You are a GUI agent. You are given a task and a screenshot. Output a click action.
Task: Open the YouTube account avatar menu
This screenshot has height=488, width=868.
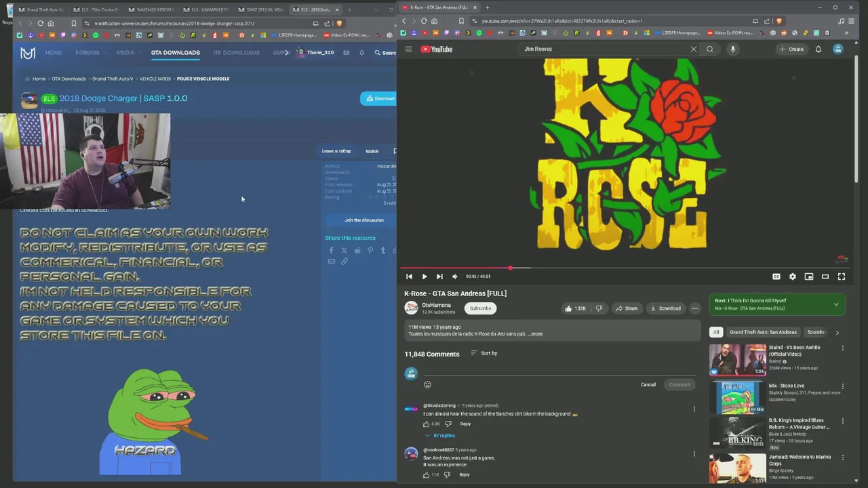[838, 49]
